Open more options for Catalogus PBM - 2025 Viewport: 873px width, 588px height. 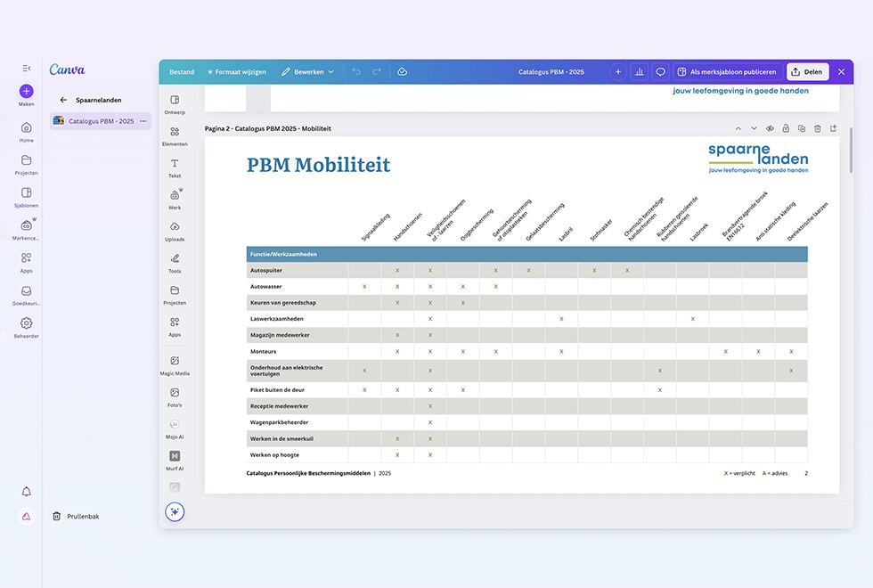point(143,121)
